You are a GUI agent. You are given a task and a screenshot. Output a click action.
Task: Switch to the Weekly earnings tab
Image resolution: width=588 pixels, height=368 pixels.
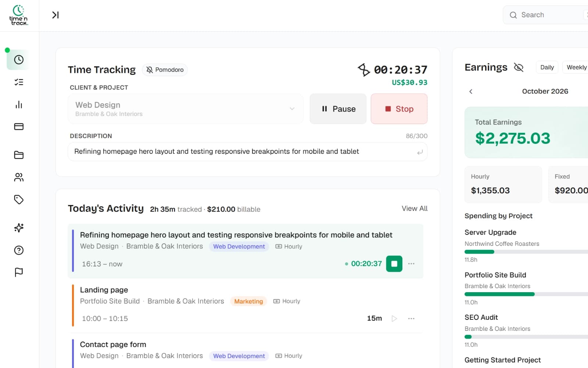[x=576, y=67]
